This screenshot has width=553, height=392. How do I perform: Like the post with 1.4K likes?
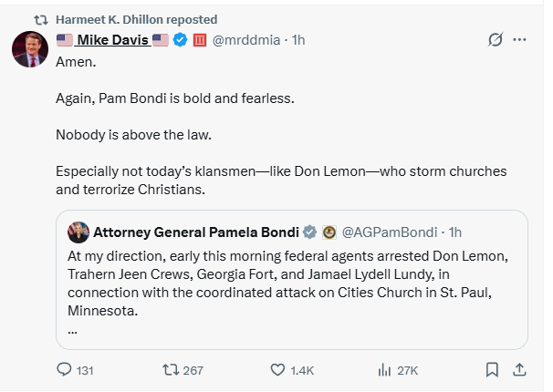279,370
